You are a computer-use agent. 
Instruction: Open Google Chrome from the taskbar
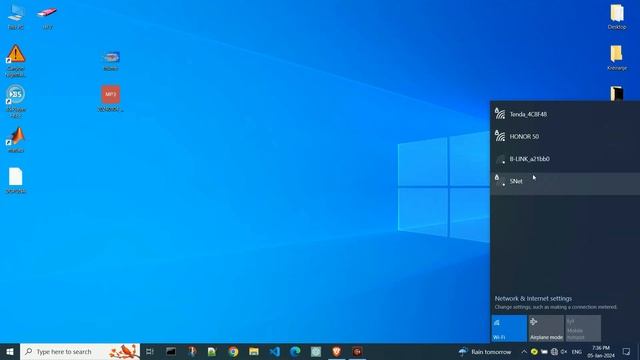233,352
